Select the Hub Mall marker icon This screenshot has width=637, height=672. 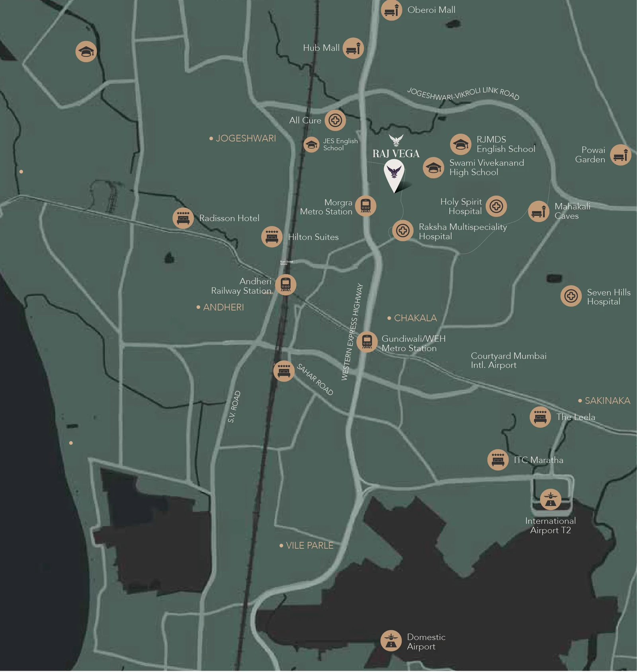(353, 48)
